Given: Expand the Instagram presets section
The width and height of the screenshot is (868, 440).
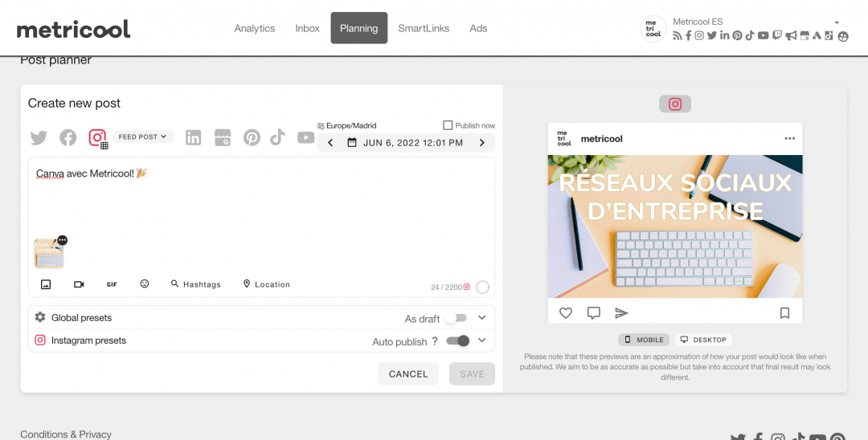Looking at the screenshot, I should (x=481, y=340).
